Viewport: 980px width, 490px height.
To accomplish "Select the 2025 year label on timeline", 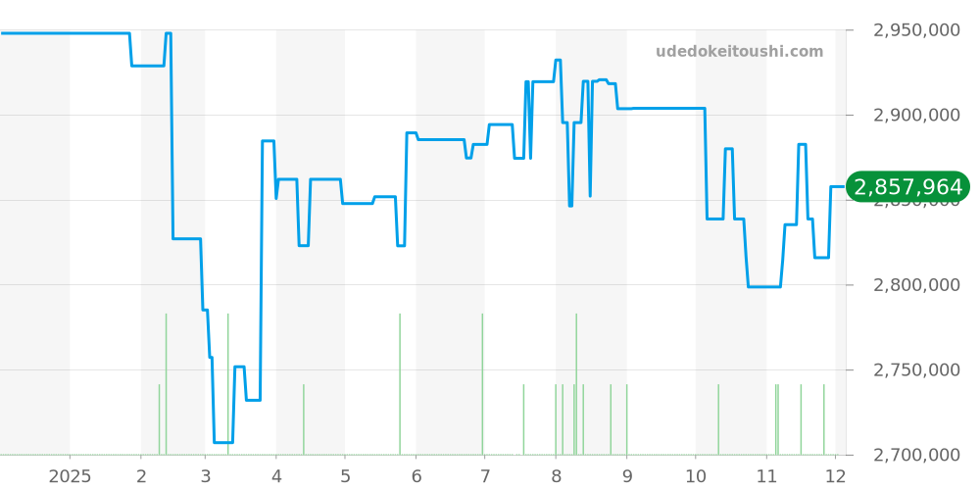I will coord(70,476).
